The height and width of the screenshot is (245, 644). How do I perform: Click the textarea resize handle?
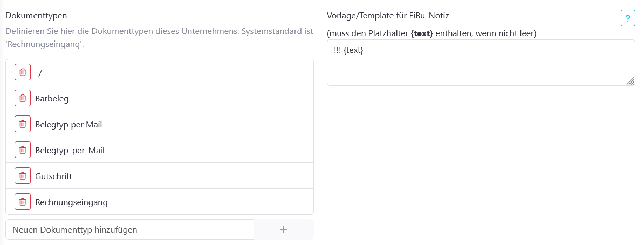(x=630, y=80)
